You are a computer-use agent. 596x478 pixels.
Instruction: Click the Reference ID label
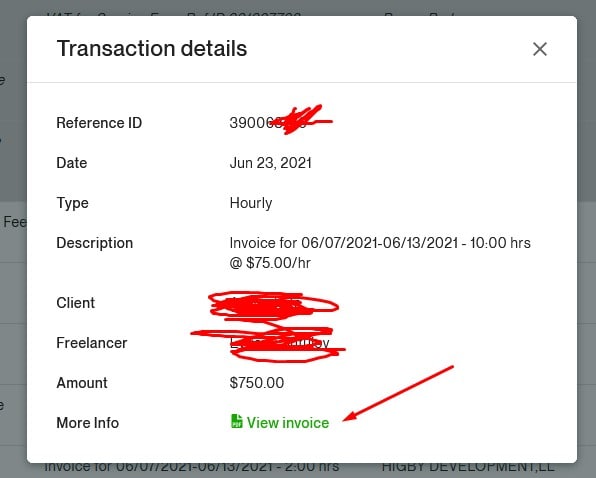(99, 123)
